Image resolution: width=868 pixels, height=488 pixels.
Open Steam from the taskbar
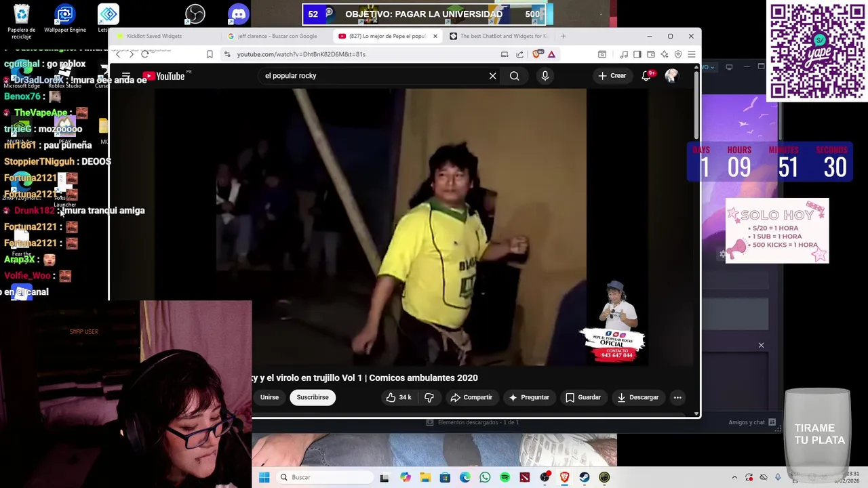point(585,477)
